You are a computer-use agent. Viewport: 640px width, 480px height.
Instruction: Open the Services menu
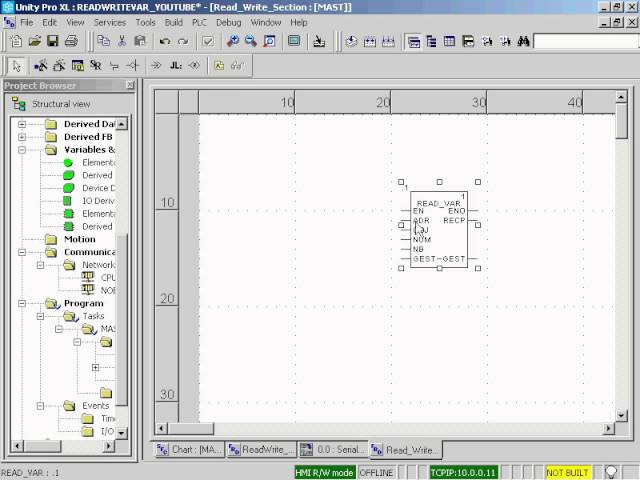click(110, 22)
